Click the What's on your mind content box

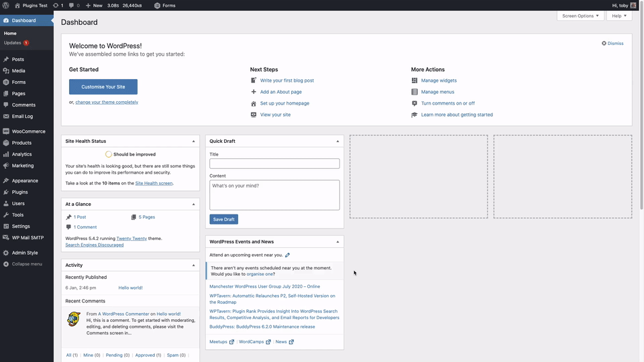pyautogui.click(x=274, y=195)
